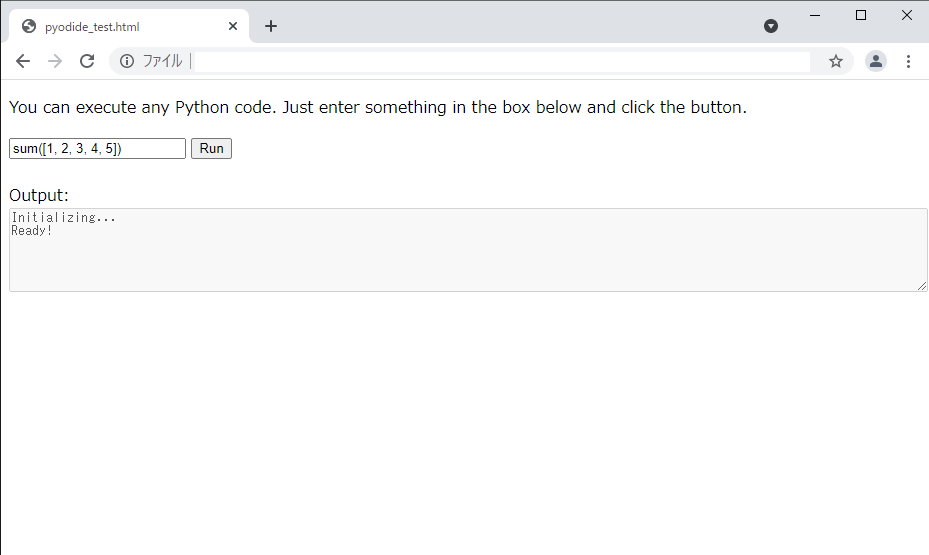Click the Run button

click(x=212, y=149)
